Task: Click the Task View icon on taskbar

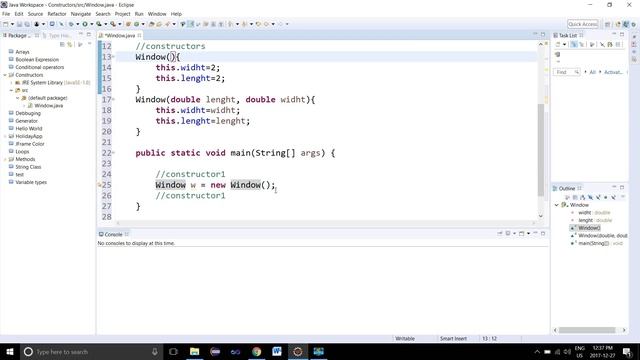Action: (173, 351)
